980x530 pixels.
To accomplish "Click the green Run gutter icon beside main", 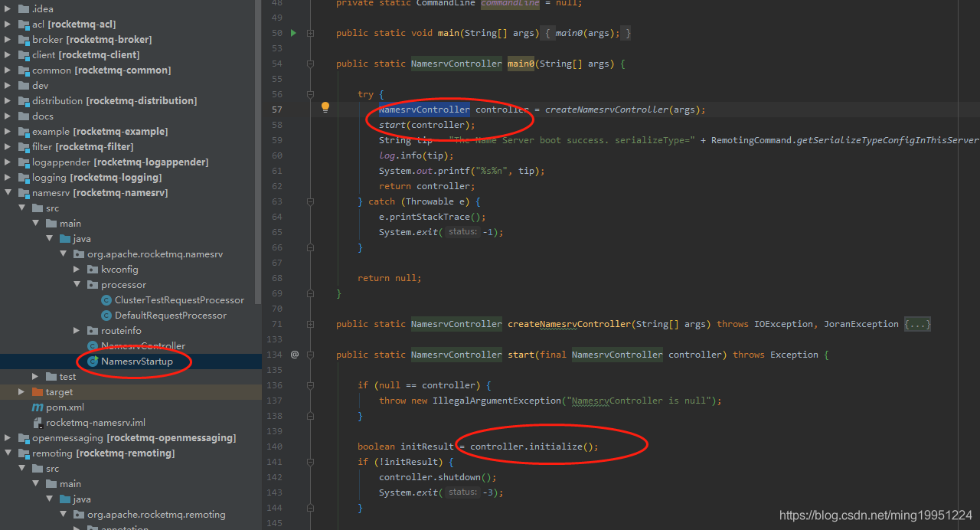I will (x=293, y=33).
